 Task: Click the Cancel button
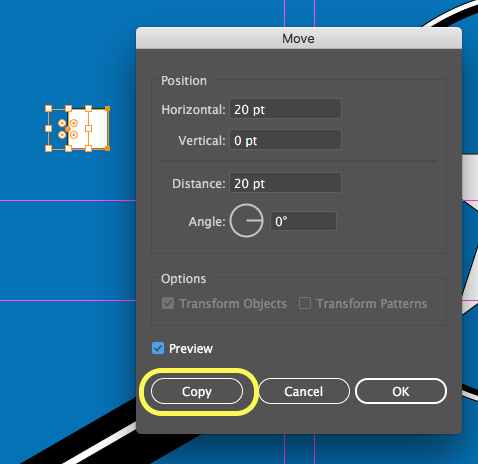coord(304,391)
